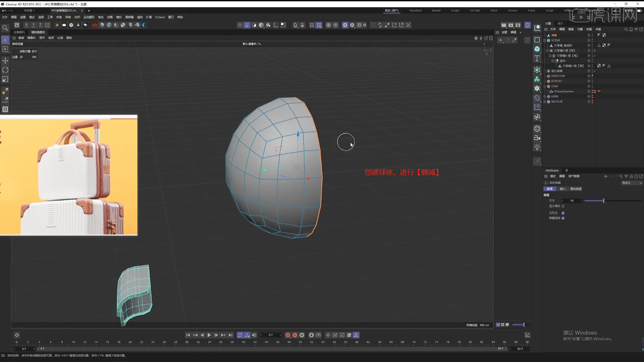Open the search magnifier at top left
The width and height of the screenshot is (644, 362).
coord(5,28)
